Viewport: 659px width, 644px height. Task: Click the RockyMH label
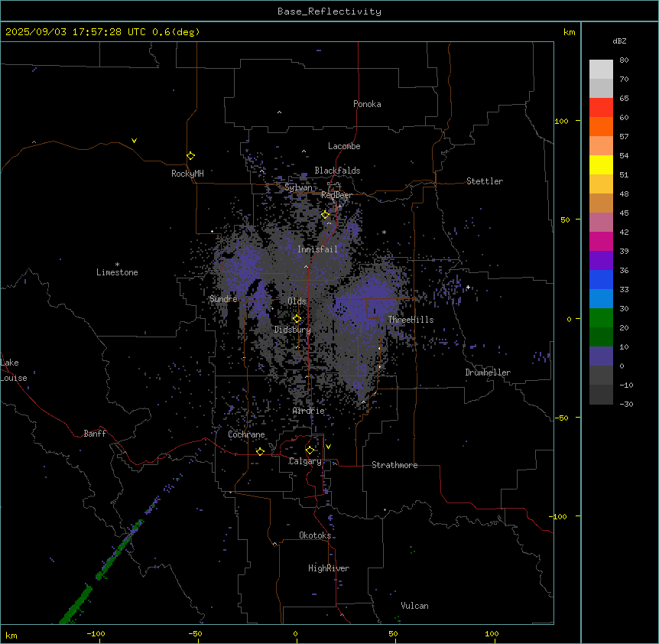[187, 173]
